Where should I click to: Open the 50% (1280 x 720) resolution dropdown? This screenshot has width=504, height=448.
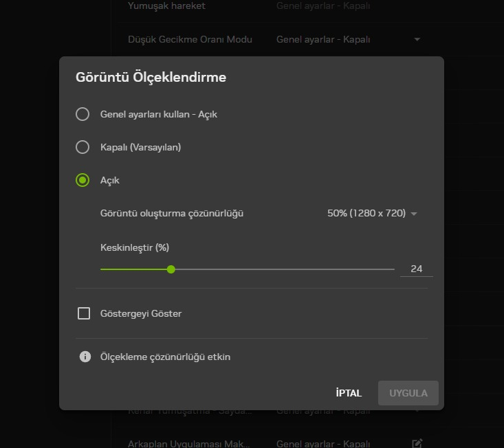tap(372, 213)
